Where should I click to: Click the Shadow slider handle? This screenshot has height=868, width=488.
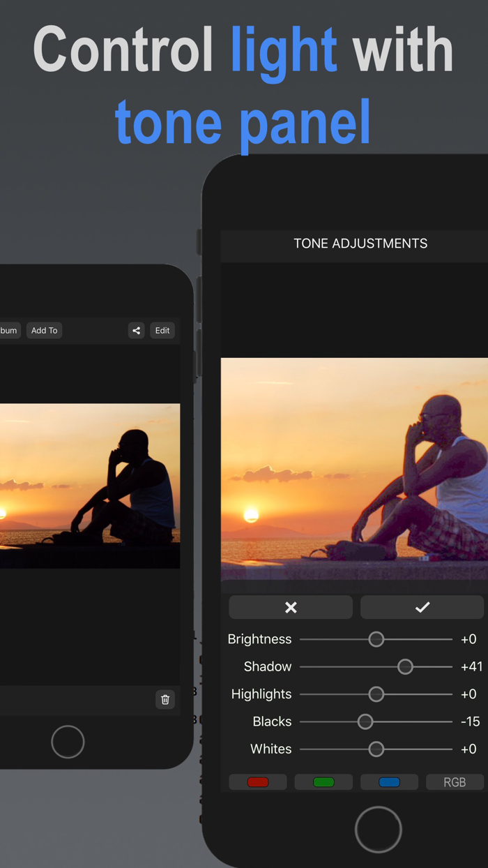[x=405, y=667]
